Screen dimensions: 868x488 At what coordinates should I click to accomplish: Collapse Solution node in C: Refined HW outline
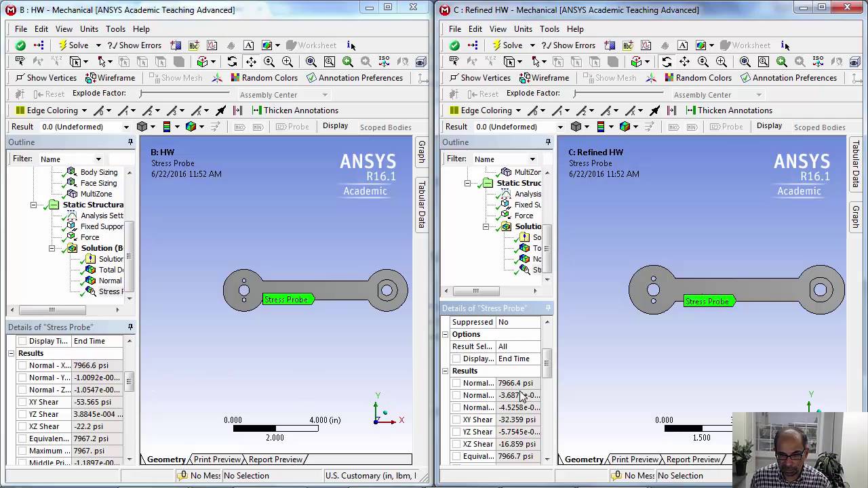click(486, 226)
